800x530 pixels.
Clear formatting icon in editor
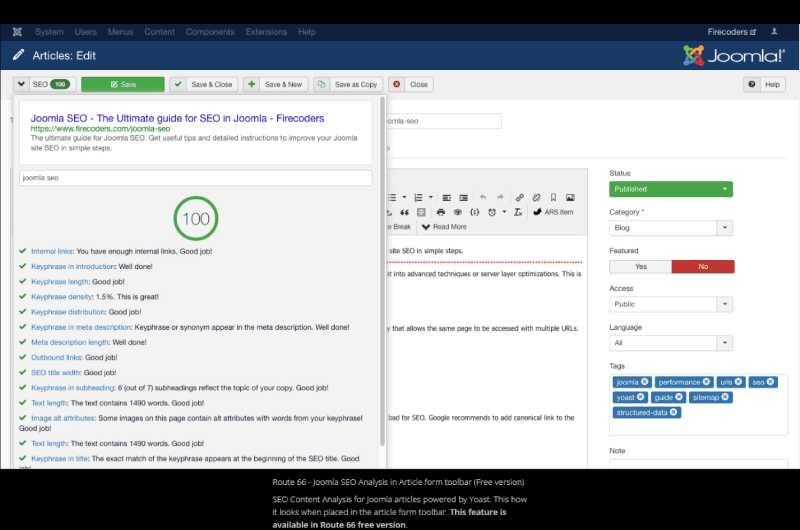(x=518, y=212)
